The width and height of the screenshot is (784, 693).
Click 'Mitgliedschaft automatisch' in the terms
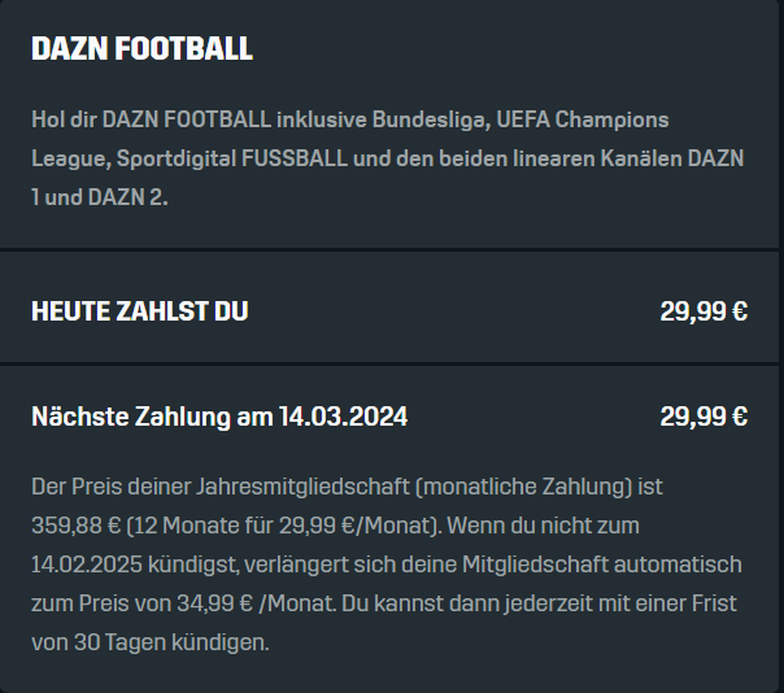point(602,564)
